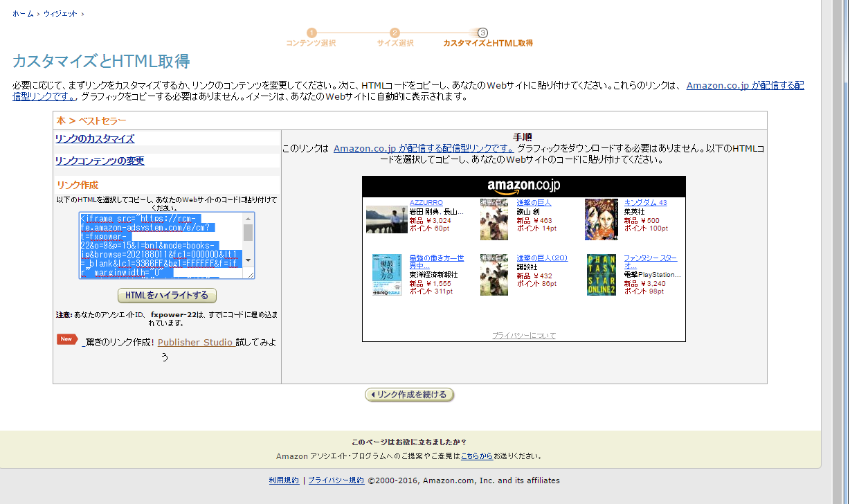Open the ホーム breadcrumb link

23,13
